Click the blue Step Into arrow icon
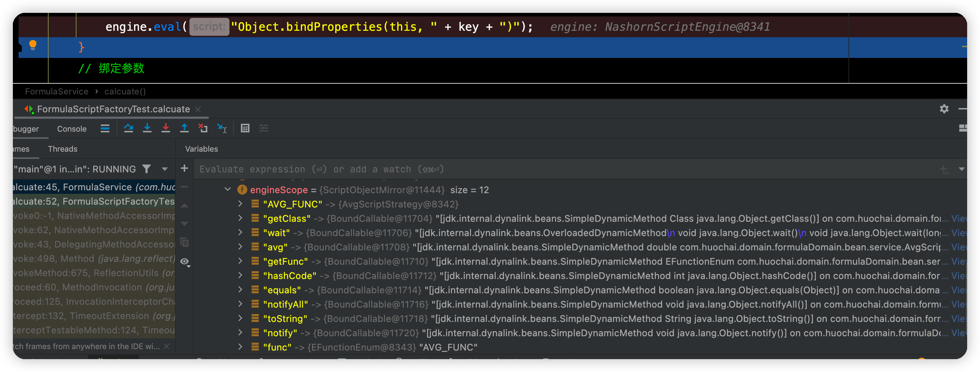Viewport: 980px width, 372px height. pyautogui.click(x=147, y=128)
